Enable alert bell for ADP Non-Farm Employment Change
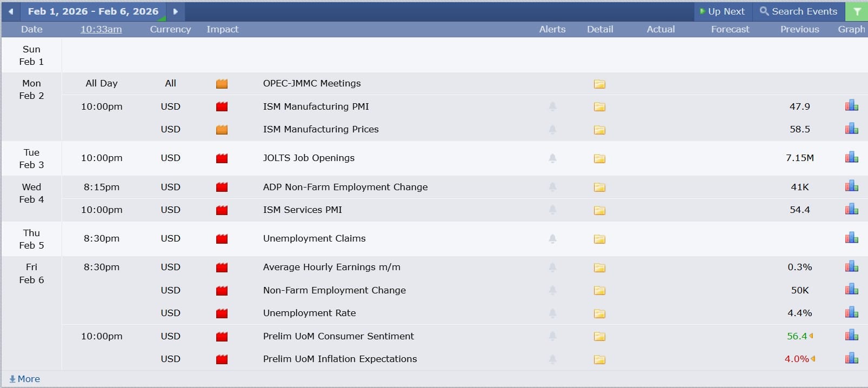 pyautogui.click(x=552, y=187)
